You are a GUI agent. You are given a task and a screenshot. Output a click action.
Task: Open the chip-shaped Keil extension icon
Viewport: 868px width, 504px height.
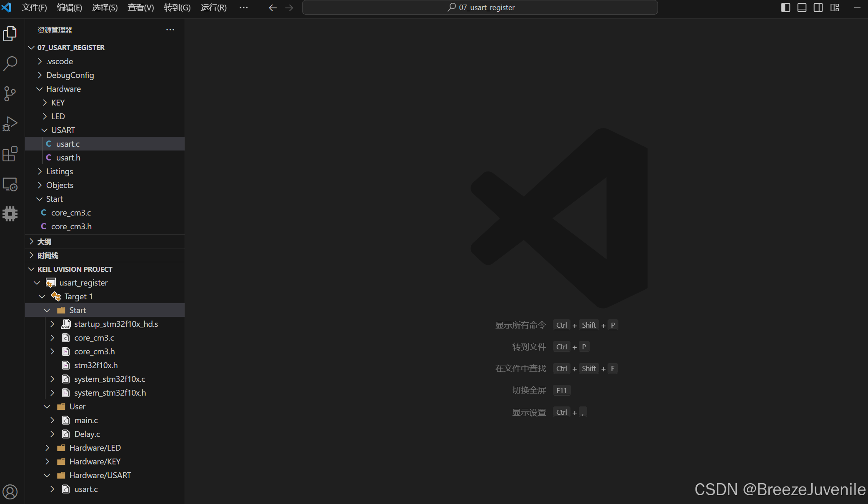point(10,214)
